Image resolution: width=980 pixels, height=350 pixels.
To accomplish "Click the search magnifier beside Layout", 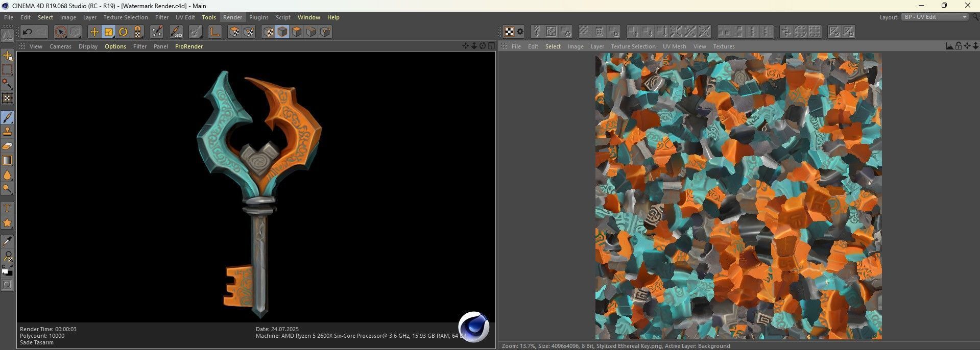I will click(x=975, y=17).
